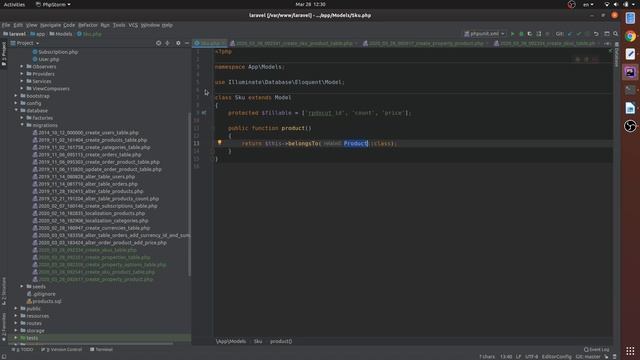Select products.sql in the project tree

(44, 301)
